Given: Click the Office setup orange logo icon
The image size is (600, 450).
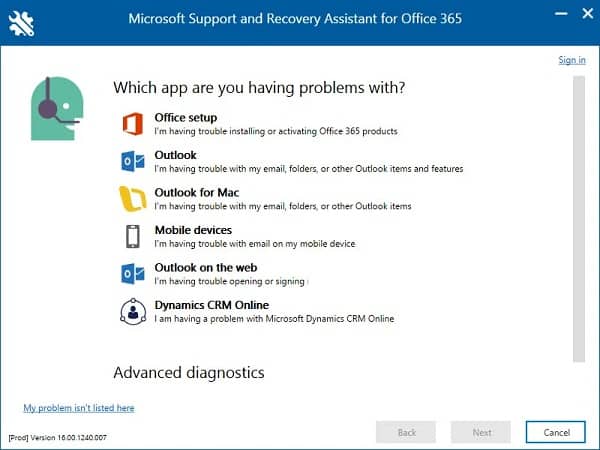Looking at the screenshot, I should pos(133,124).
